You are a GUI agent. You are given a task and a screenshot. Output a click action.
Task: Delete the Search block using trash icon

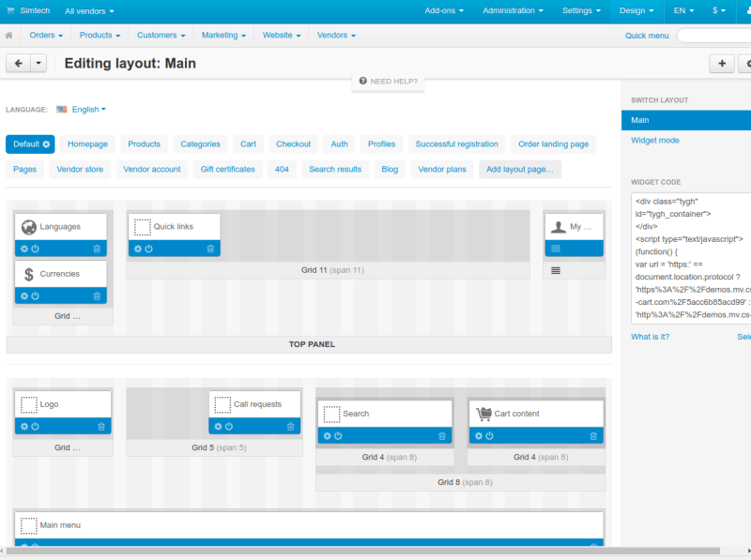coord(440,436)
